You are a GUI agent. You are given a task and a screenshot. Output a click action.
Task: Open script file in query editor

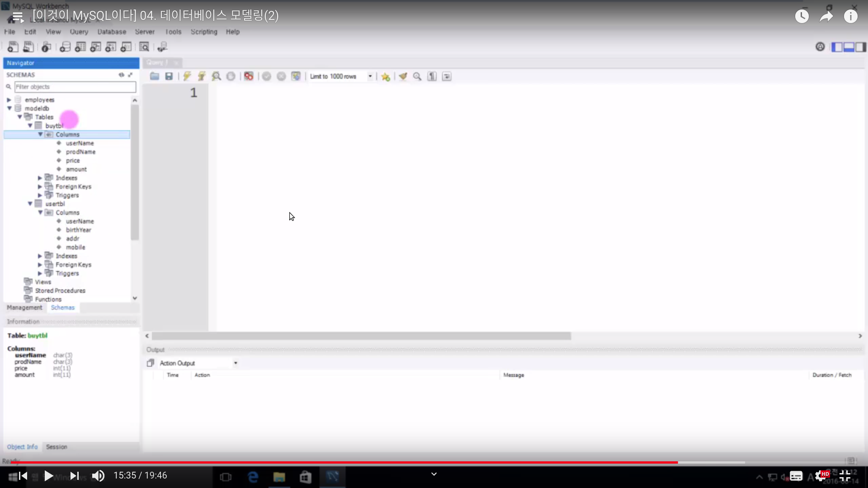[x=155, y=76]
